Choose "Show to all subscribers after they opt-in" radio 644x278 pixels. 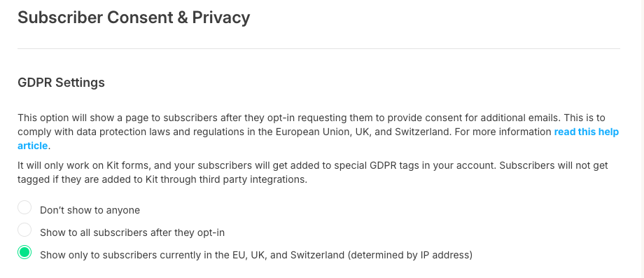pos(24,230)
